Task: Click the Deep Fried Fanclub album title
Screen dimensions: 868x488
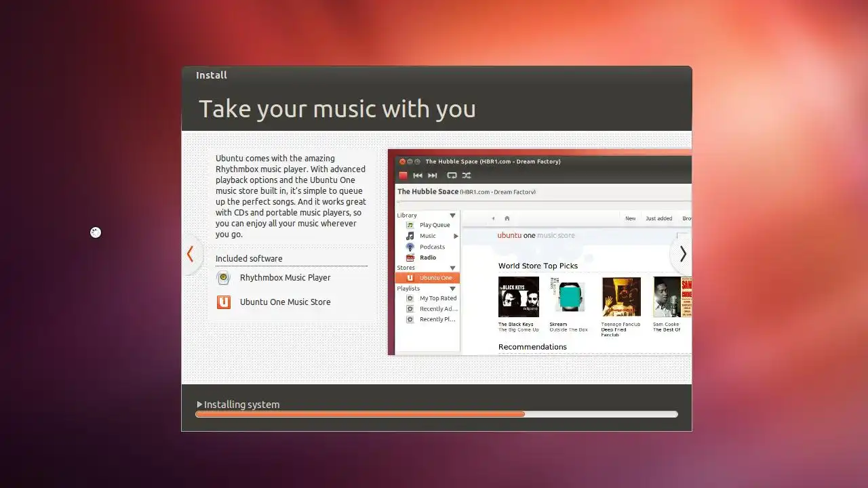Action: pyautogui.click(x=614, y=332)
